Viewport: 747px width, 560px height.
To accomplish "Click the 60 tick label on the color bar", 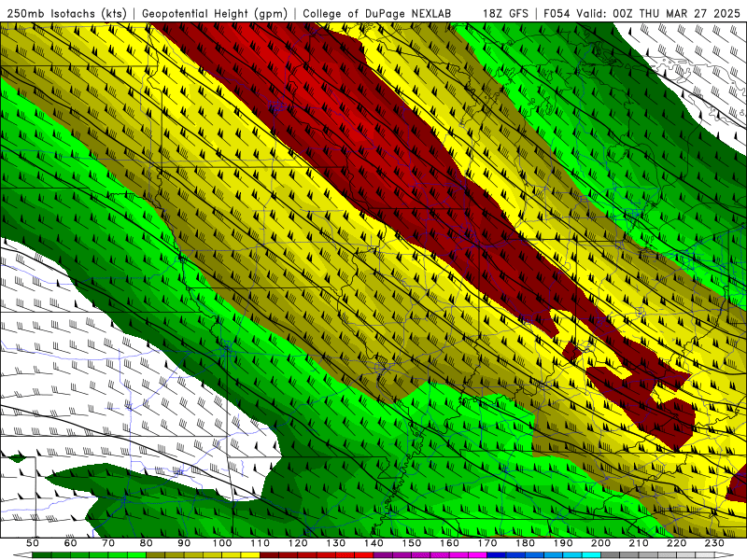I will (x=71, y=543).
